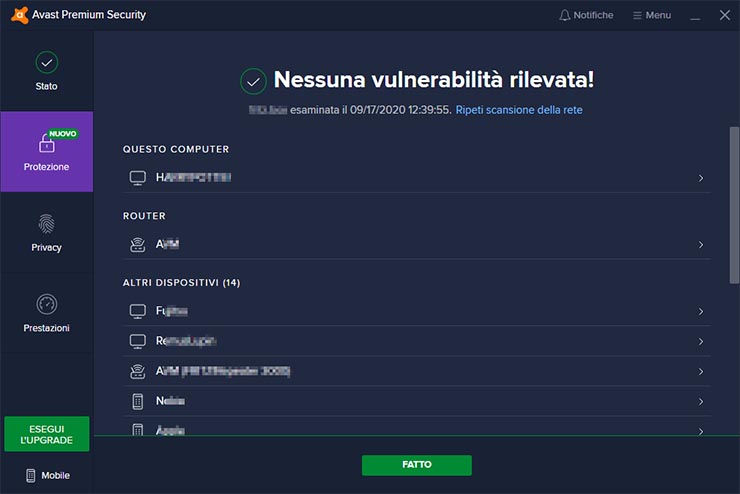The height and width of the screenshot is (494, 740).
Task: Open the Privacy fingerprint icon
Action: pos(46,224)
